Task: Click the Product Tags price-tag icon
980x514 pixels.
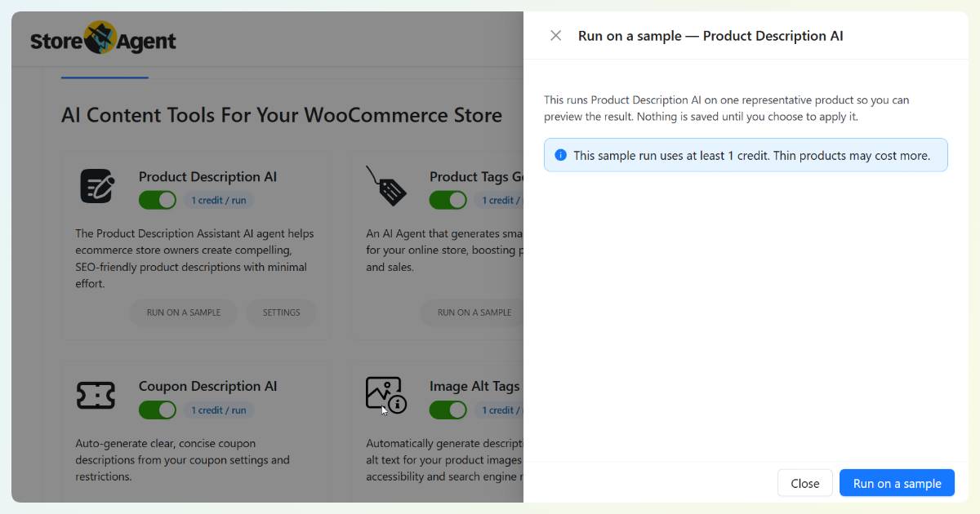Action: click(386, 186)
